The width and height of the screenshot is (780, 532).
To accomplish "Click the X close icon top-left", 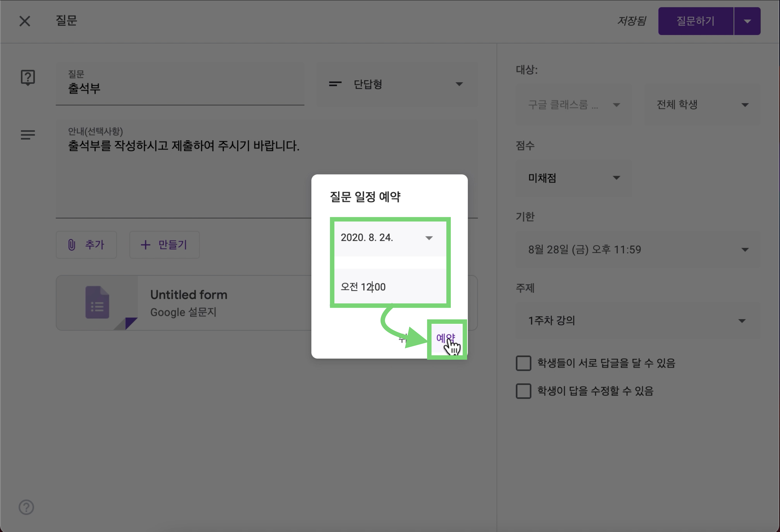I will (x=25, y=21).
